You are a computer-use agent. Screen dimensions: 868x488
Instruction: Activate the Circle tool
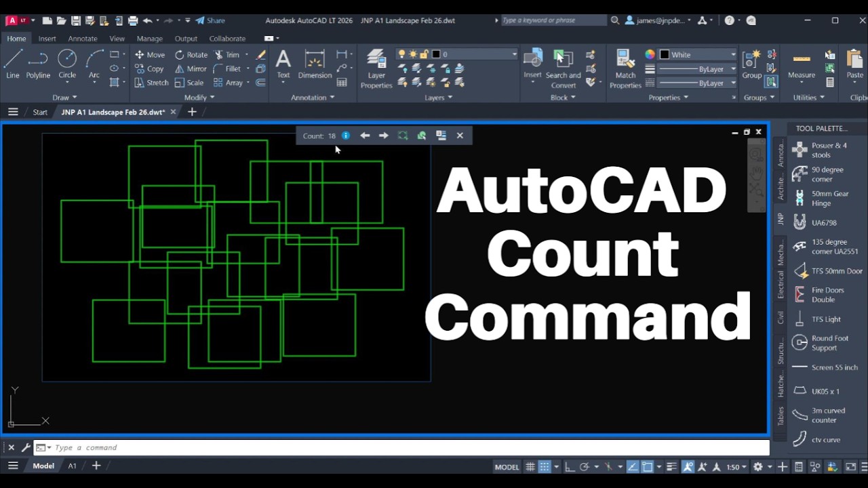67,64
